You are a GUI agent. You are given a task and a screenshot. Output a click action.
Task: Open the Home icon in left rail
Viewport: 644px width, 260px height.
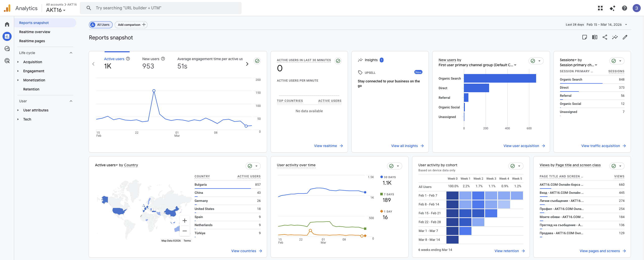[x=7, y=24]
